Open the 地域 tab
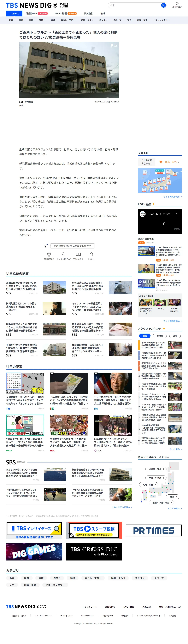This screenshot has width=188, height=644. pos(103,14)
